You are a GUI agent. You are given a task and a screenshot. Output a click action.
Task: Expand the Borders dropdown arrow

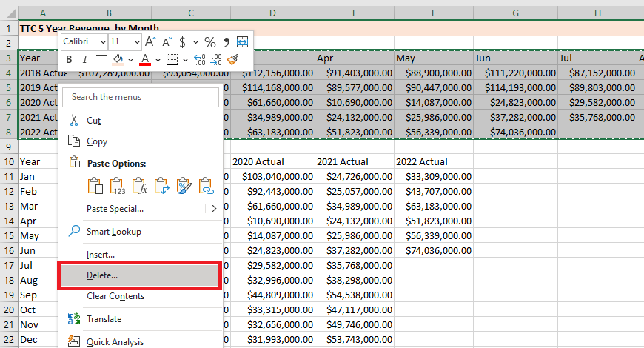point(184,60)
